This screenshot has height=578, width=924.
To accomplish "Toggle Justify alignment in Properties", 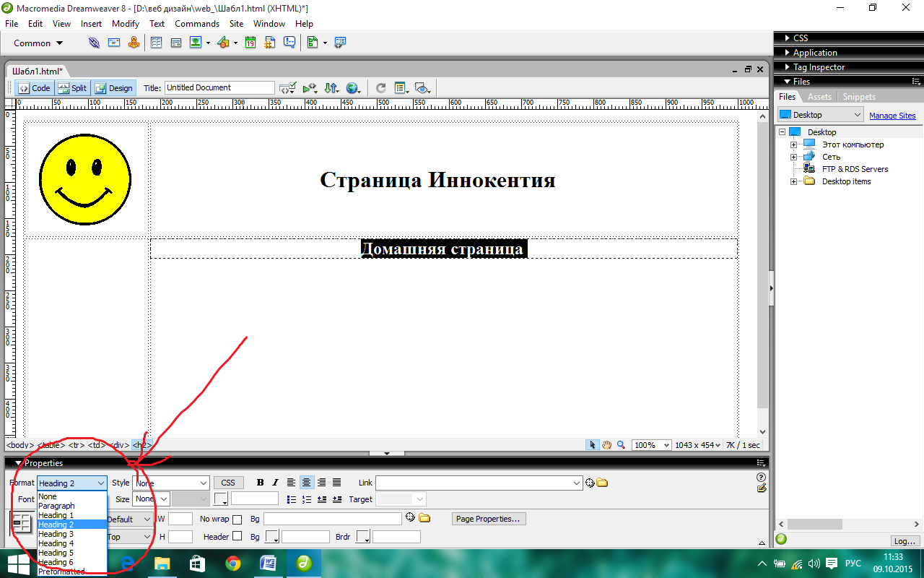I will [x=336, y=483].
